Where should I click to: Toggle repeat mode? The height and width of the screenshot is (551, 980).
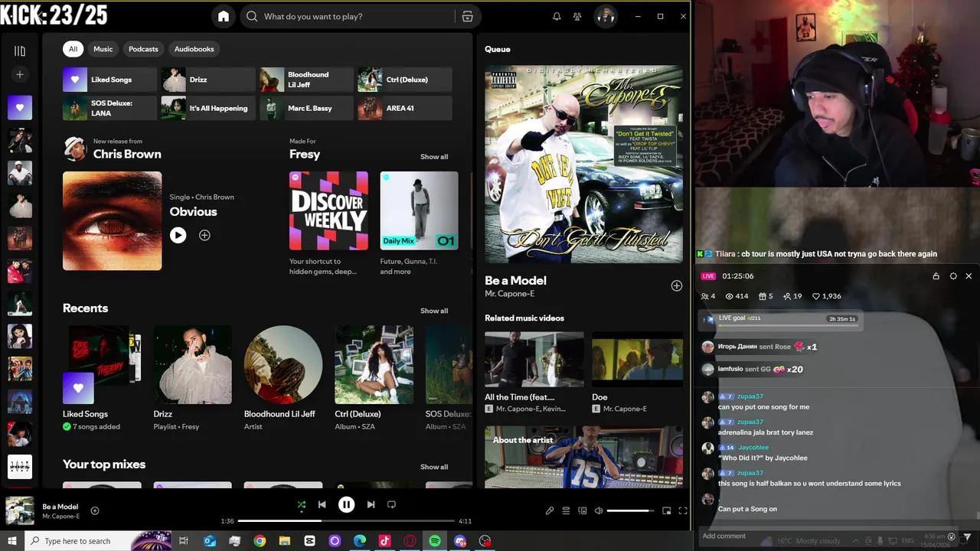(391, 504)
